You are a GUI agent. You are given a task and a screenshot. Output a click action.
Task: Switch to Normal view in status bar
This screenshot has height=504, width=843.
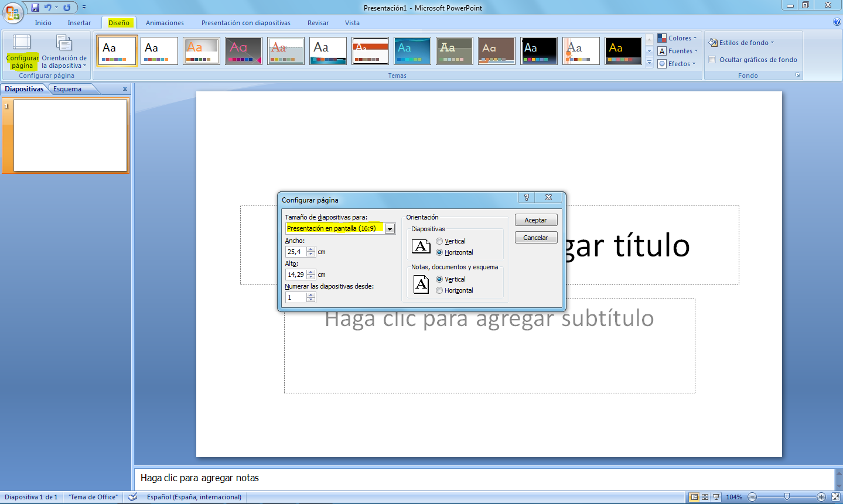pyautogui.click(x=694, y=497)
